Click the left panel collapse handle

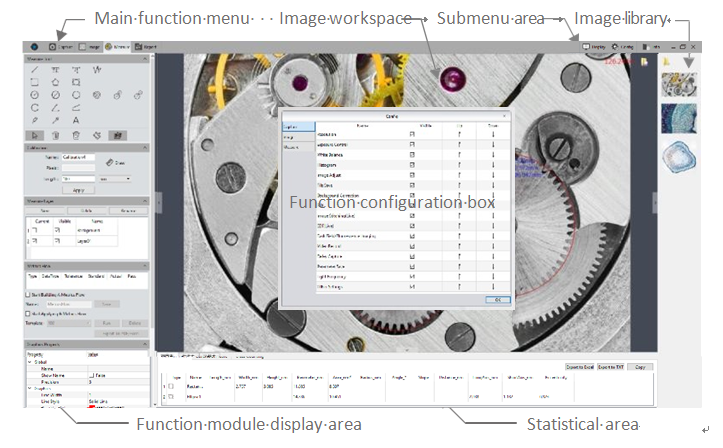(159, 203)
